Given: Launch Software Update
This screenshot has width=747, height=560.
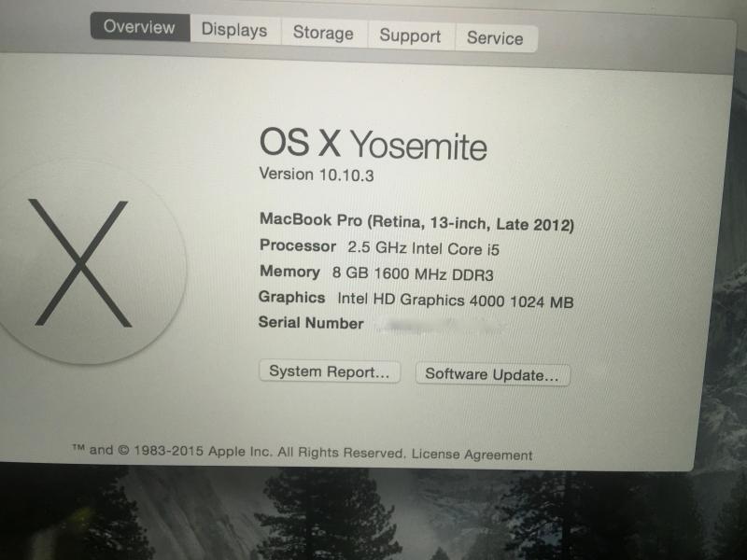Looking at the screenshot, I should 492,374.
